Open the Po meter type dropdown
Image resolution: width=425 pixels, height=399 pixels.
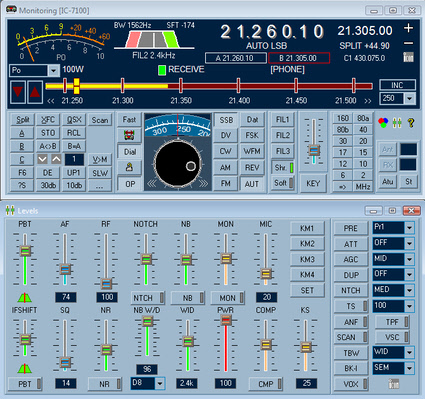click(x=53, y=71)
